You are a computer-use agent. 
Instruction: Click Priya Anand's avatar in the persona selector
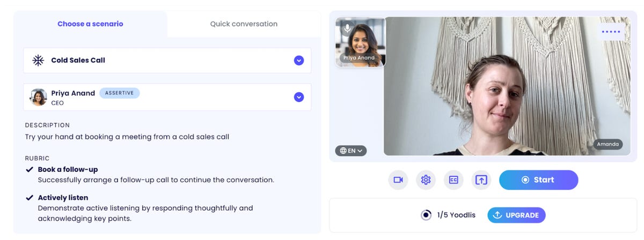[x=39, y=97]
